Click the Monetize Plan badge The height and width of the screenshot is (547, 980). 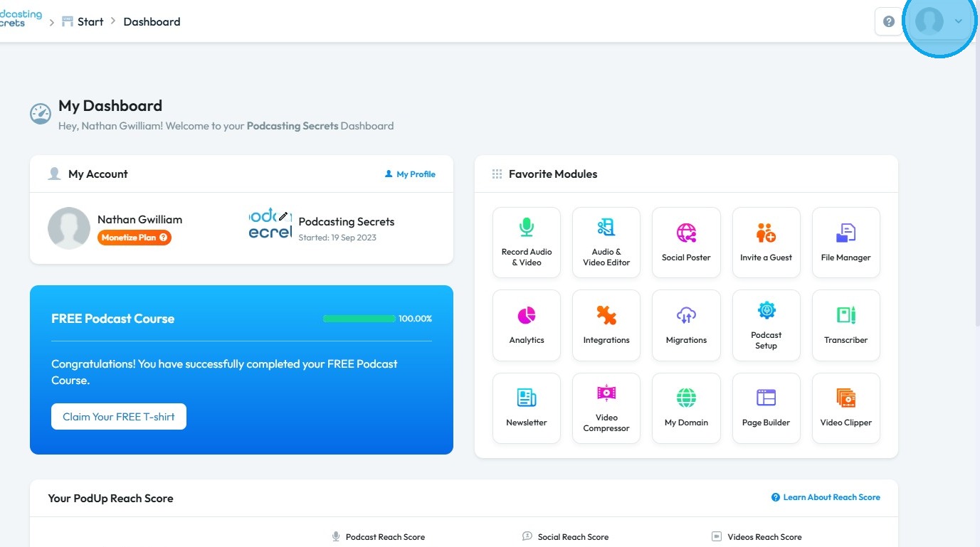[135, 238]
